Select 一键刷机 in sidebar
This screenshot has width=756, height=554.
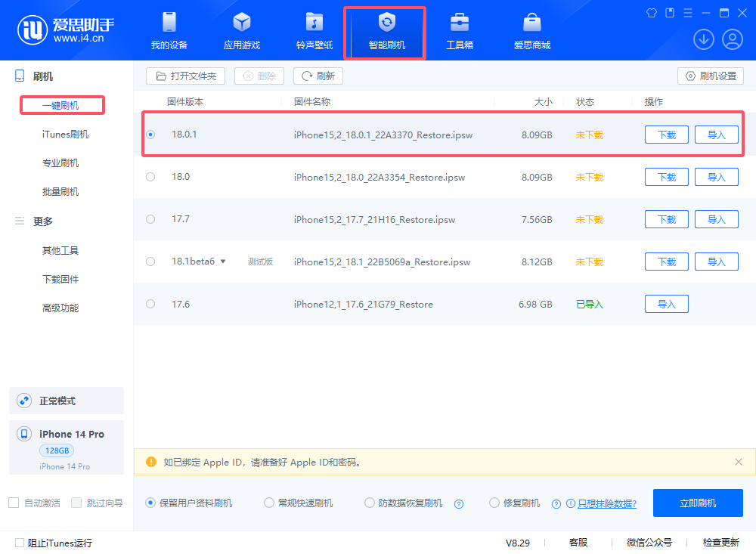[60, 105]
